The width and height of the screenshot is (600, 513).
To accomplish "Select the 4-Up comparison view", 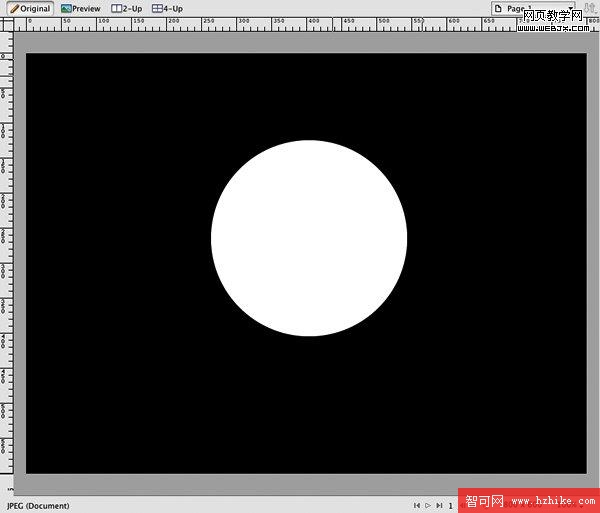I will pos(168,8).
